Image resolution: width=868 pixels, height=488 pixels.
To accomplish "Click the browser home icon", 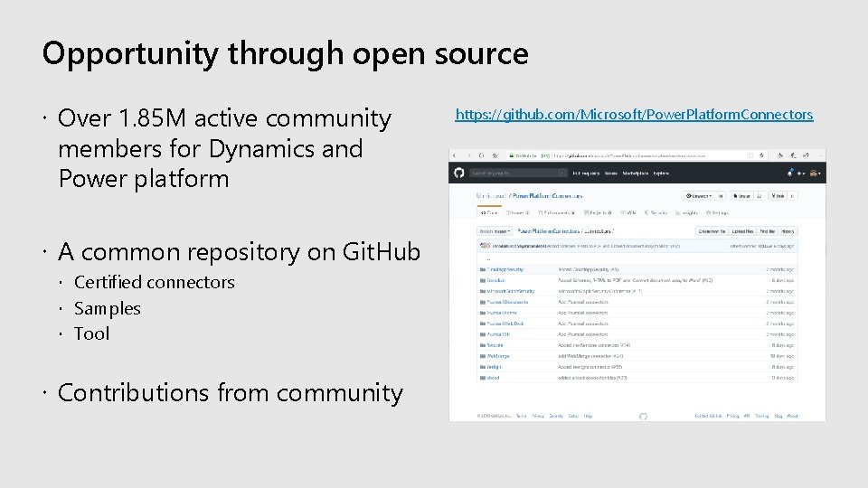I will coord(495,155).
